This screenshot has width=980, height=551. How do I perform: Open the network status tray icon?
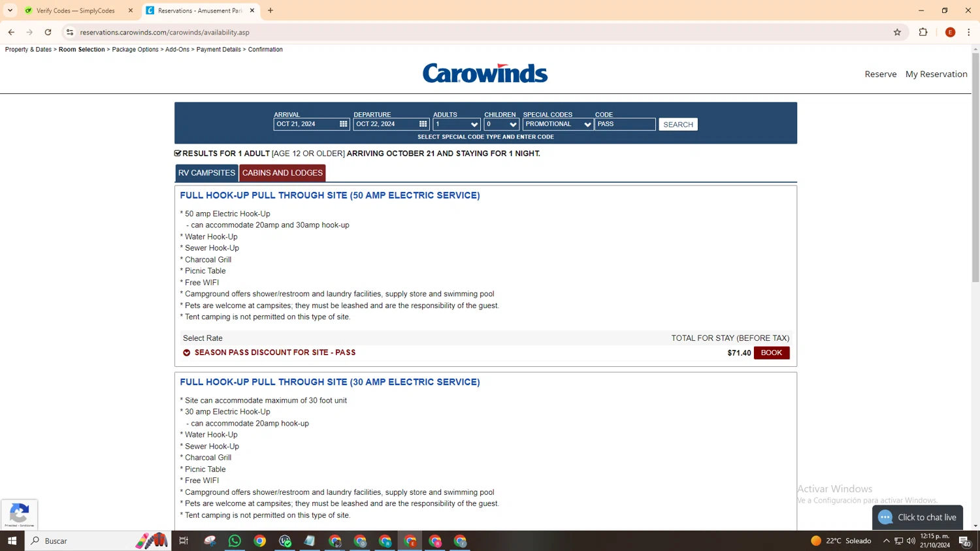tap(899, 541)
